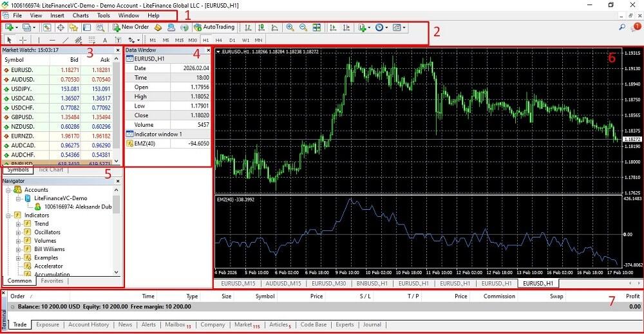Viewport: 644px width, 334px height.
Task: Draw a trendline with the Trendline tool
Action: (x=66, y=40)
